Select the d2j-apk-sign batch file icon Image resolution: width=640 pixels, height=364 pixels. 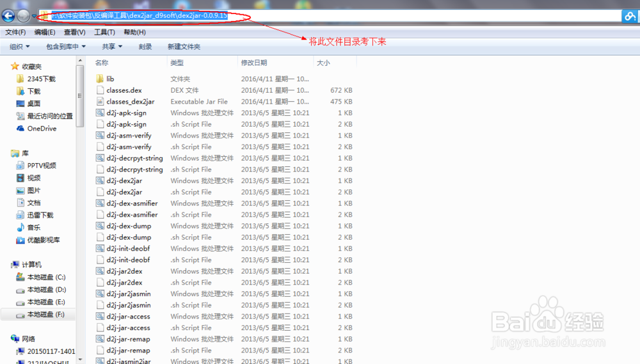(100, 113)
